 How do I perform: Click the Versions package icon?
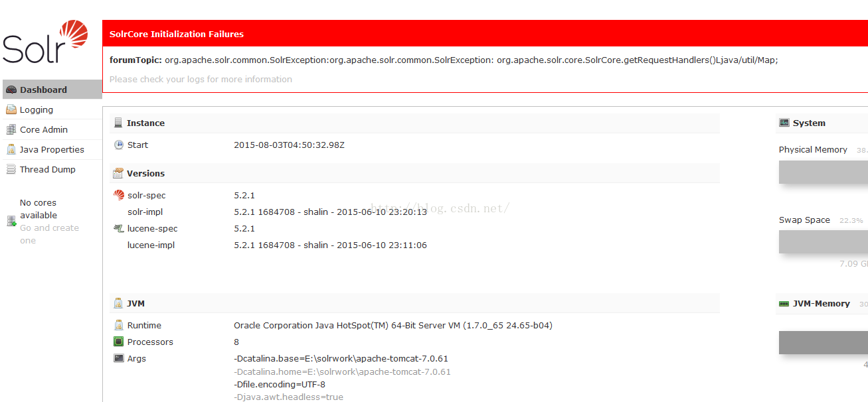coord(118,173)
